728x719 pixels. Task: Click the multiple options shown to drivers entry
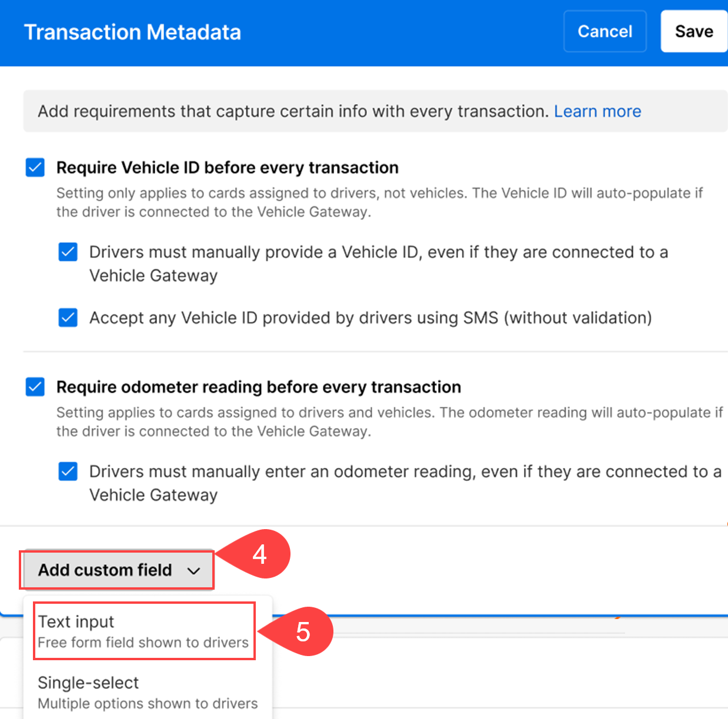click(148, 703)
